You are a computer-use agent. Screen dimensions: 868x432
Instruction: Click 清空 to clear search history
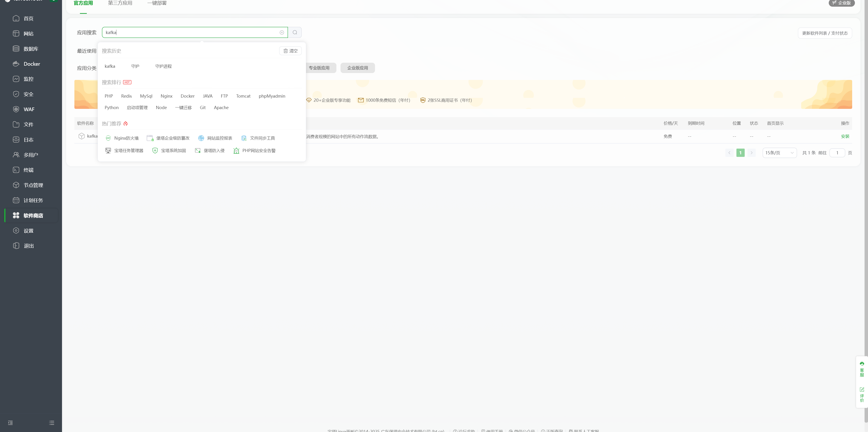tap(290, 51)
